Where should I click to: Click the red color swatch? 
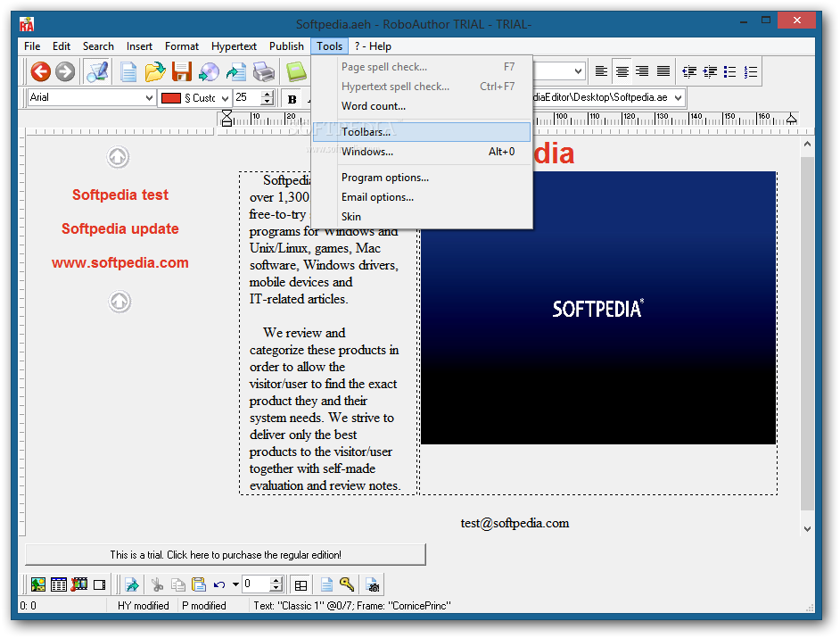tap(171, 98)
